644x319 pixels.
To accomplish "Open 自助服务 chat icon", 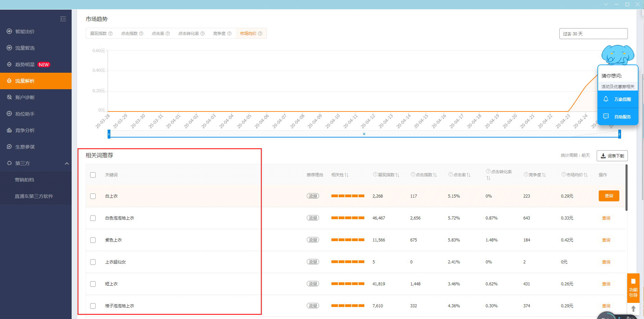I will click(606, 117).
